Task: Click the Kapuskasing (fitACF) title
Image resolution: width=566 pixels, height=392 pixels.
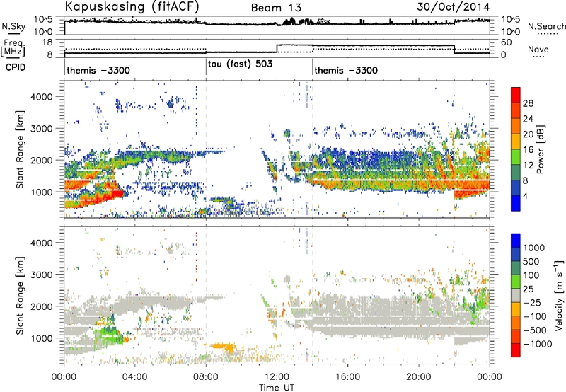Action: coord(132,7)
